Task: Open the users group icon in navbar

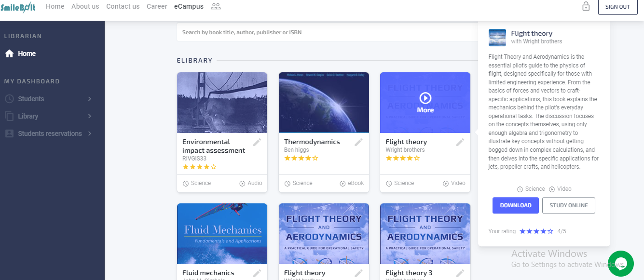Action: [x=216, y=6]
